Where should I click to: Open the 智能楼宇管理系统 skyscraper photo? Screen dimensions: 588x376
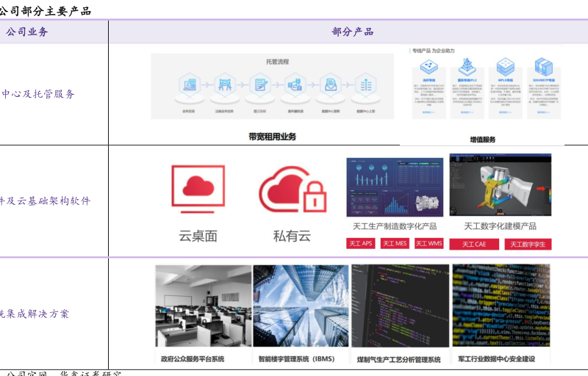coord(301,305)
